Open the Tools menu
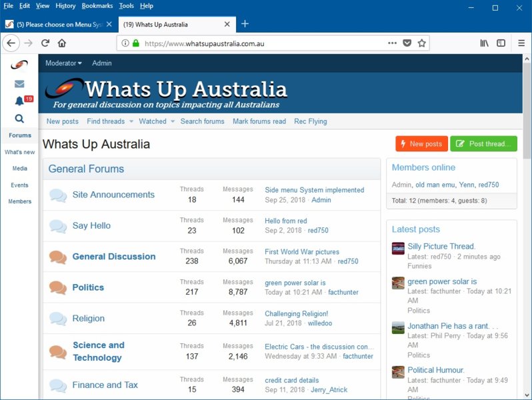This screenshot has height=400, width=532. pos(126,6)
